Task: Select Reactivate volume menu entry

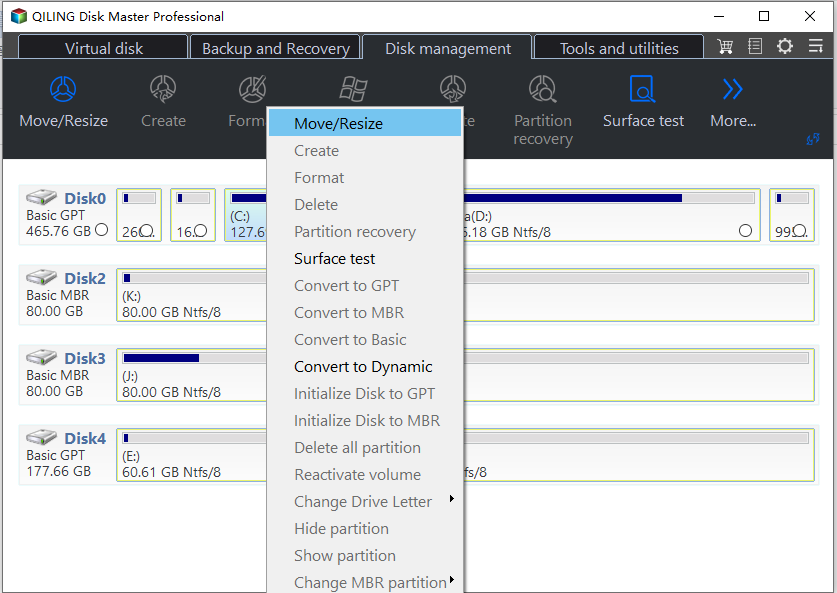Action: (365, 475)
